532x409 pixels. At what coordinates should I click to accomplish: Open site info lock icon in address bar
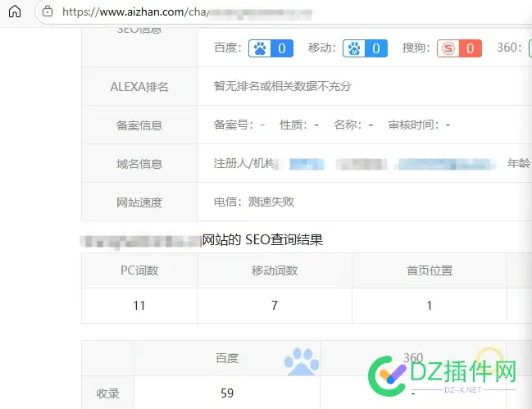(x=48, y=12)
